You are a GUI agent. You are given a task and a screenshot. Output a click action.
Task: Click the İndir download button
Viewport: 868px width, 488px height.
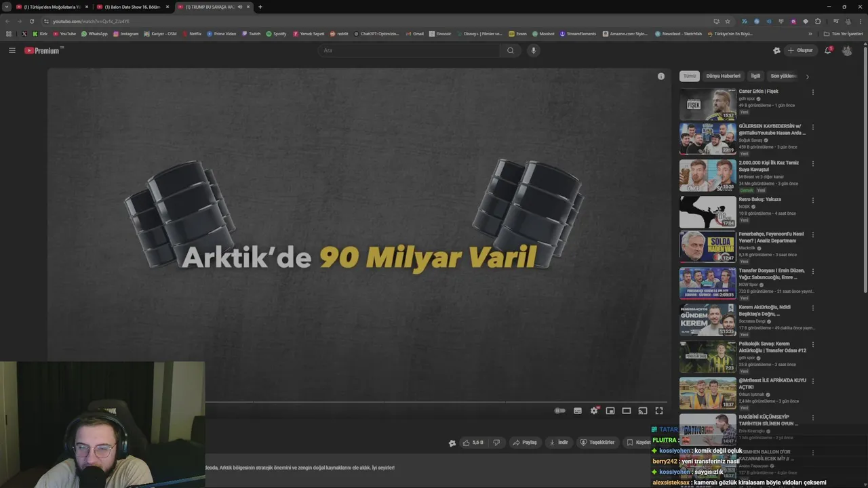click(559, 443)
